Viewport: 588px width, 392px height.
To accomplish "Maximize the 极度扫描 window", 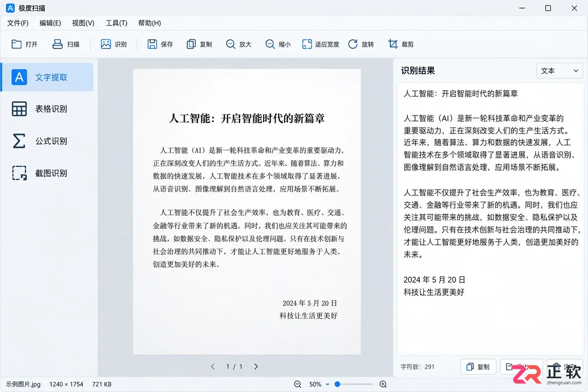I will click(x=548, y=8).
